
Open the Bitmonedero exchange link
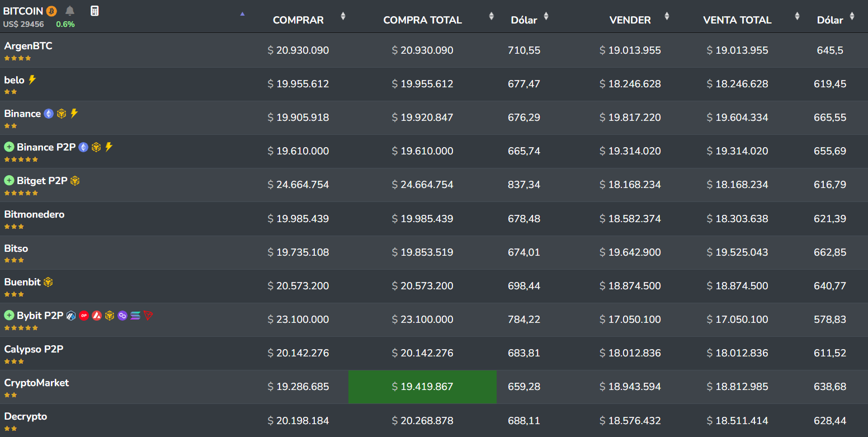[x=34, y=214]
